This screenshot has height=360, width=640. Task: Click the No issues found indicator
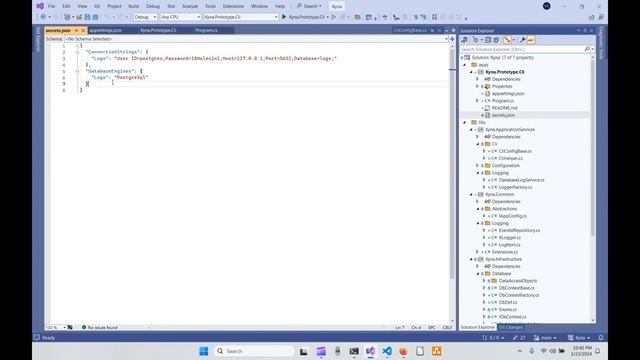coord(100,327)
